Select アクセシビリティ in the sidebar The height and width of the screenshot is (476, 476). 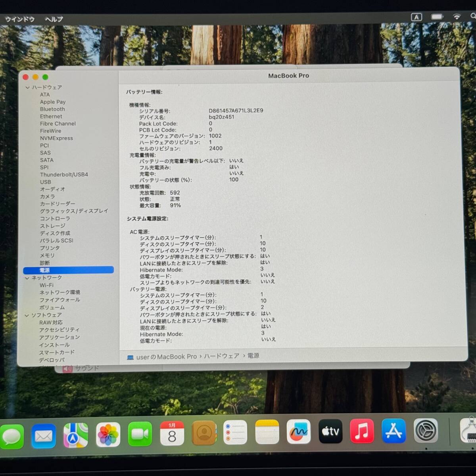click(59, 330)
